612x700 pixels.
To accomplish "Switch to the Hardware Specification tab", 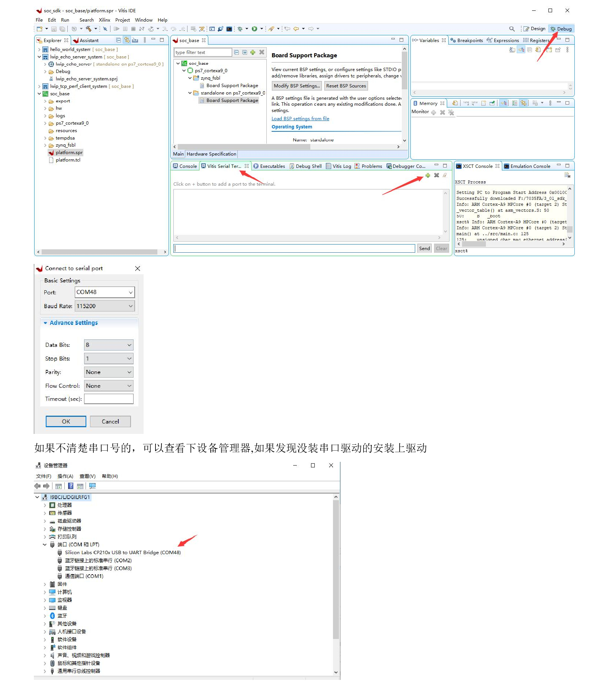I will (x=211, y=154).
